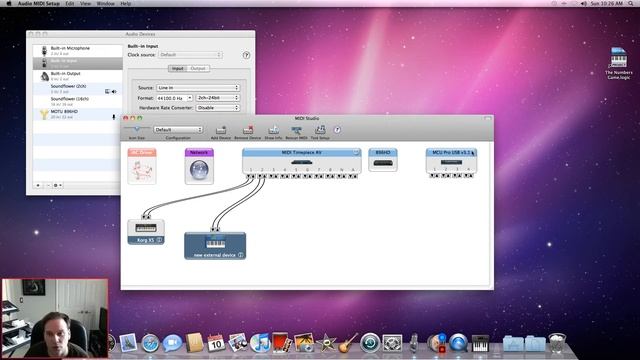The height and width of the screenshot is (360, 640).
Task: Open Spotlight search in menu bar
Action: pos(631,3)
